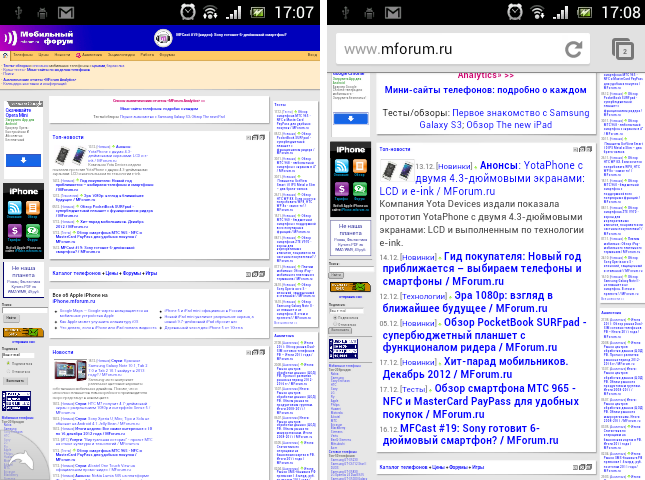
Task: Tap blue download arrow button in Dolphin
Action: point(23,160)
